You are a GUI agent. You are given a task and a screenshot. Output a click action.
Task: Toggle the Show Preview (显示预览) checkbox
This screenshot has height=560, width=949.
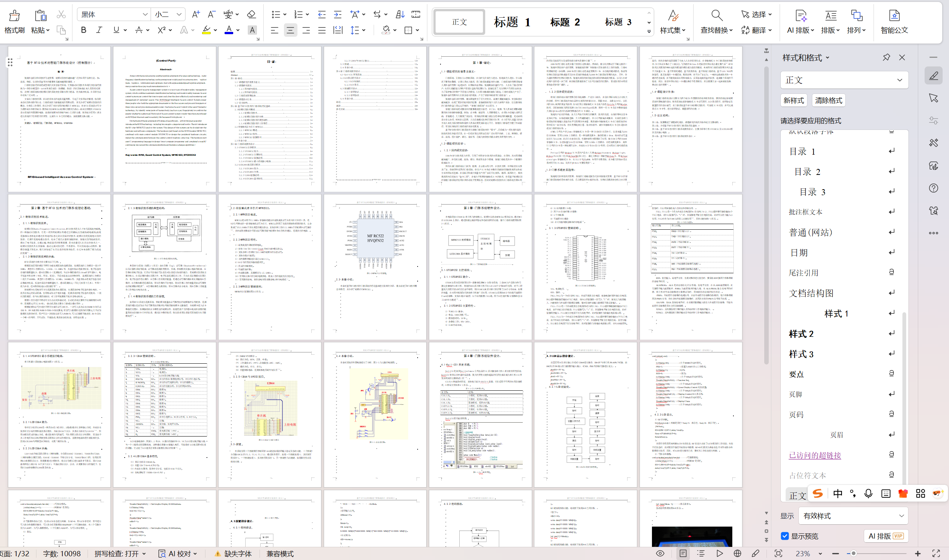(x=785, y=536)
